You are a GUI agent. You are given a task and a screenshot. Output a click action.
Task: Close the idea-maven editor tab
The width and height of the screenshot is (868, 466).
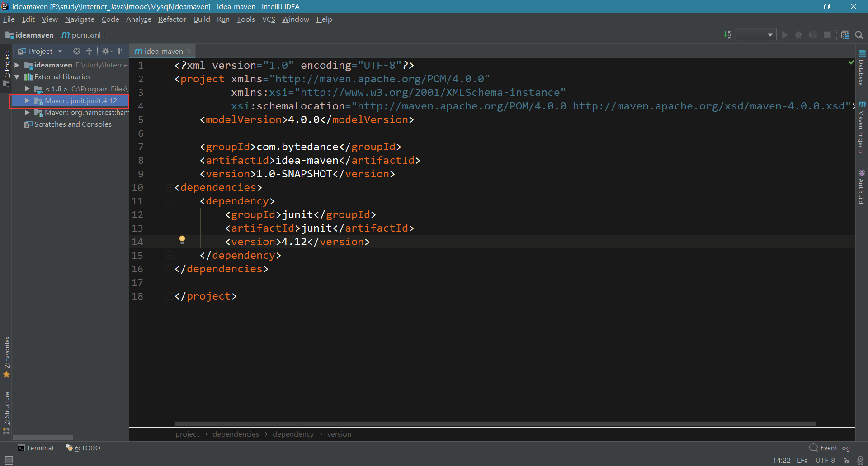pyautogui.click(x=189, y=51)
